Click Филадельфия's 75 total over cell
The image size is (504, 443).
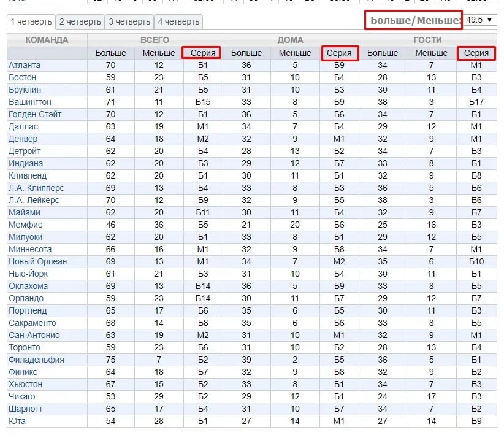click(110, 360)
